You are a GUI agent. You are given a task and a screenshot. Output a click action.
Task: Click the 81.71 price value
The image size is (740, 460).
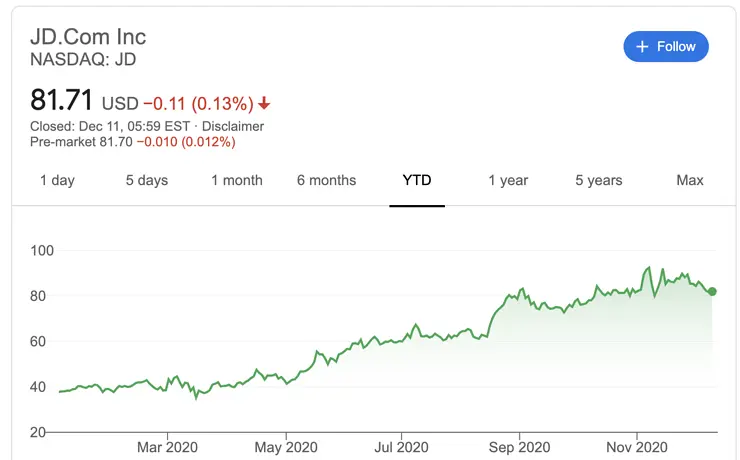[x=62, y=101]
